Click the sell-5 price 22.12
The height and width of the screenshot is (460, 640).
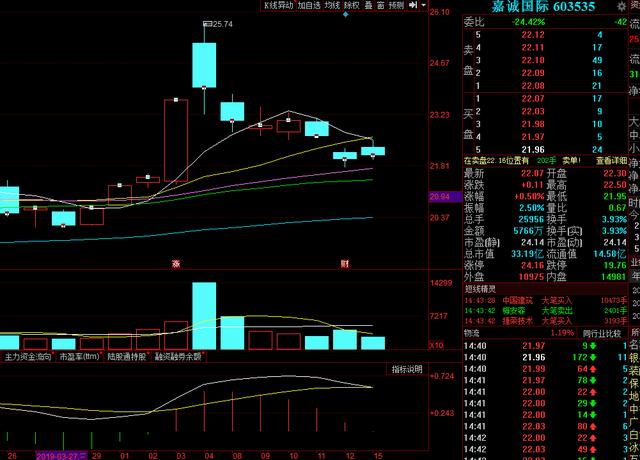tap(533, 35)
